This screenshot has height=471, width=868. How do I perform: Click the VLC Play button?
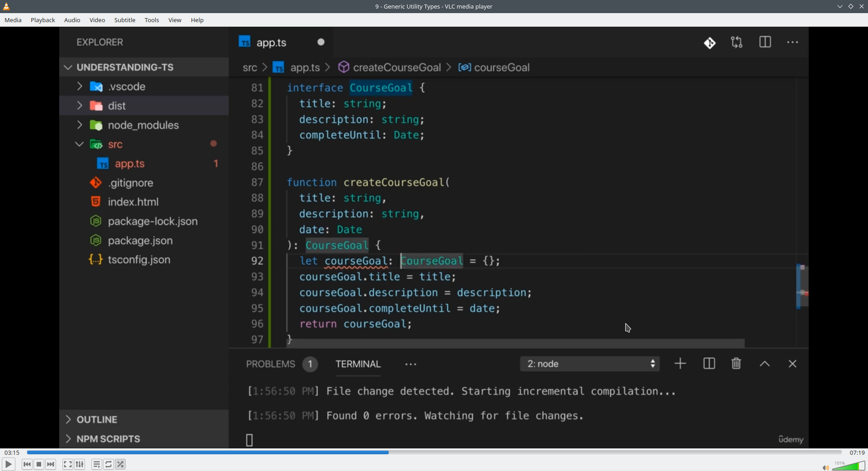8,464
